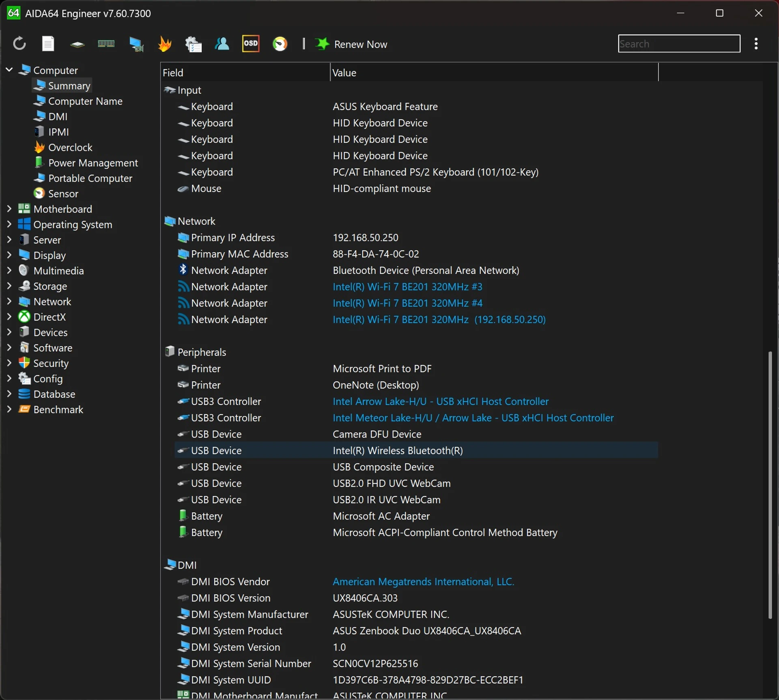Open the preferences toolbar icon

(193, 44)
